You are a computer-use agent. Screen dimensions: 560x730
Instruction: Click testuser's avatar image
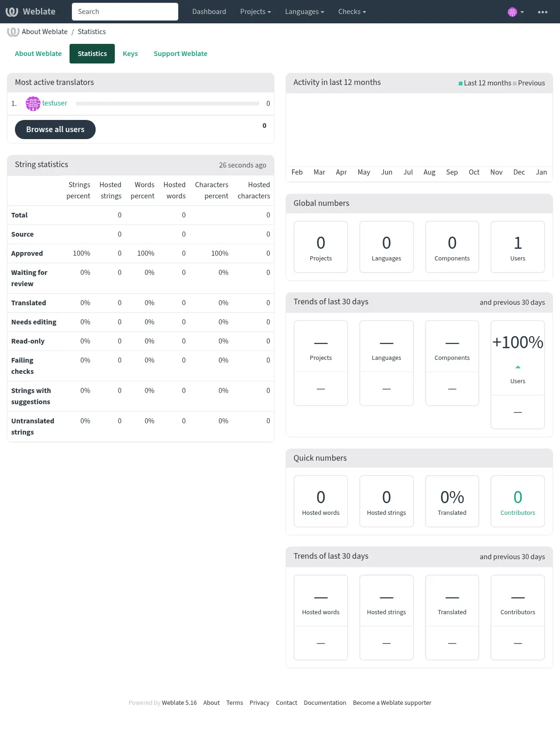pyautogui.click(x=33, y=104)
